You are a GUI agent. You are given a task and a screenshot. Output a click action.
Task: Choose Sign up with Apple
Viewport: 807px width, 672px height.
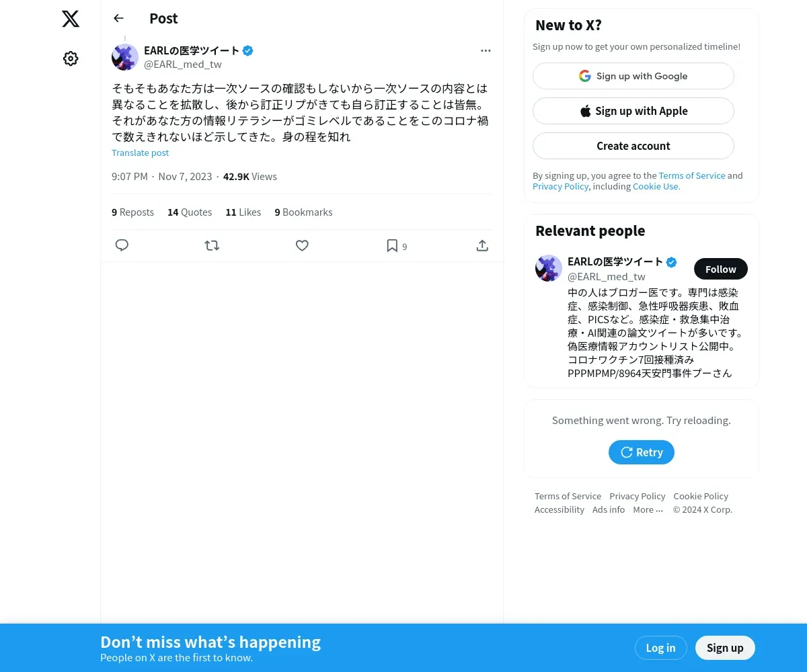coord(633,111)
